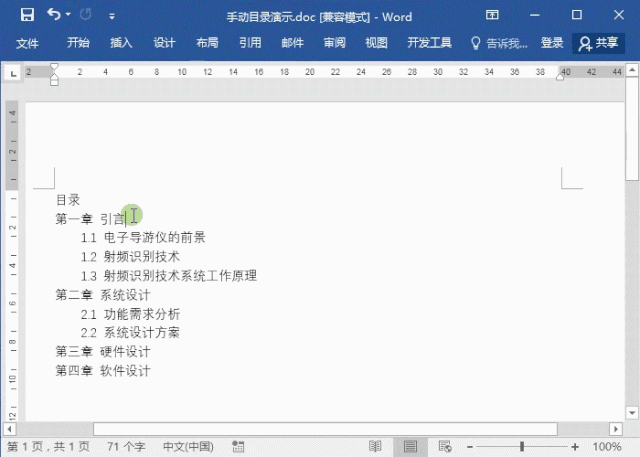The width and height of the screenshot is (640, 457).
Task: Switch to the 审阅 ribbon tab
Action: 335,43
